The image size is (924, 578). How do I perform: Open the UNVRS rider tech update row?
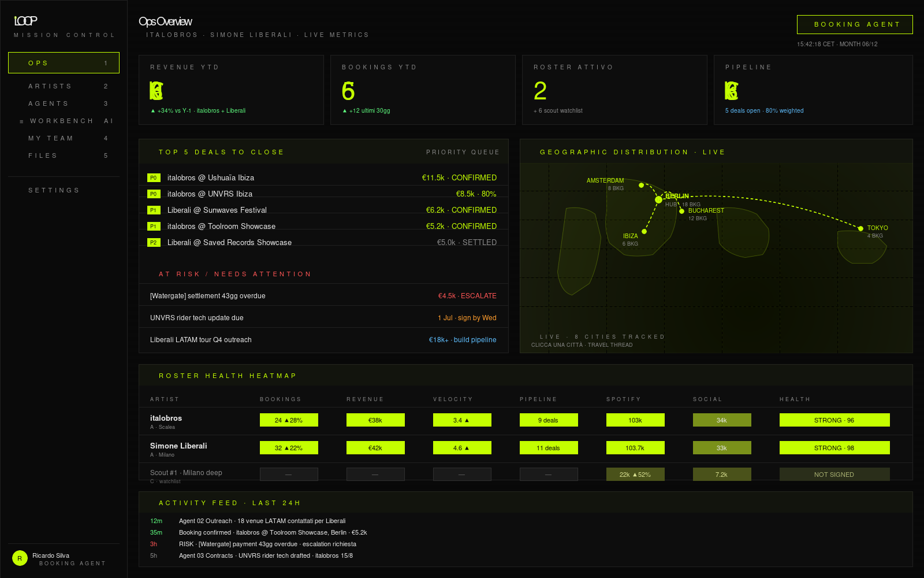click(323, 318)
